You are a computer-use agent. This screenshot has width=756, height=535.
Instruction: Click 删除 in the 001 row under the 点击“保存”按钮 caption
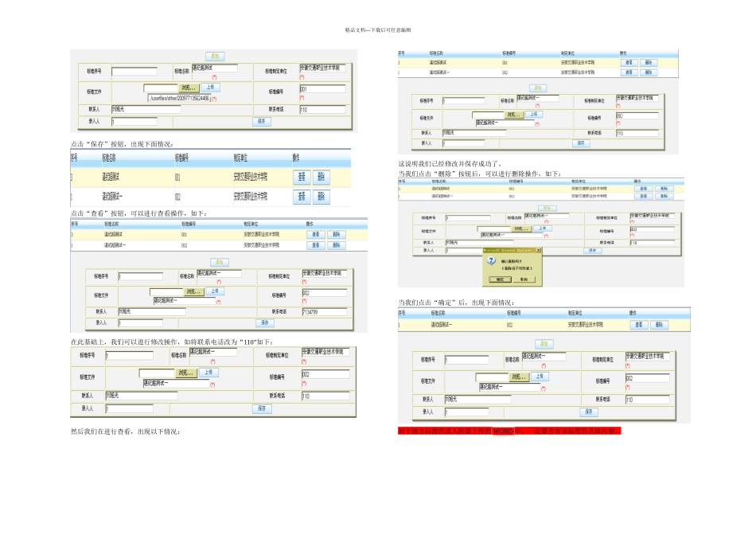point(321,177)
